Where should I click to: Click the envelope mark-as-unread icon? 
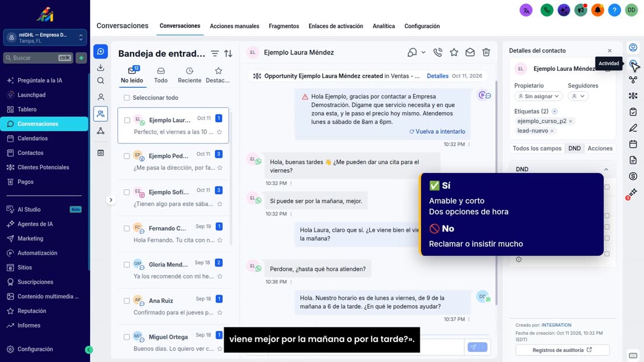coord(470,52)
